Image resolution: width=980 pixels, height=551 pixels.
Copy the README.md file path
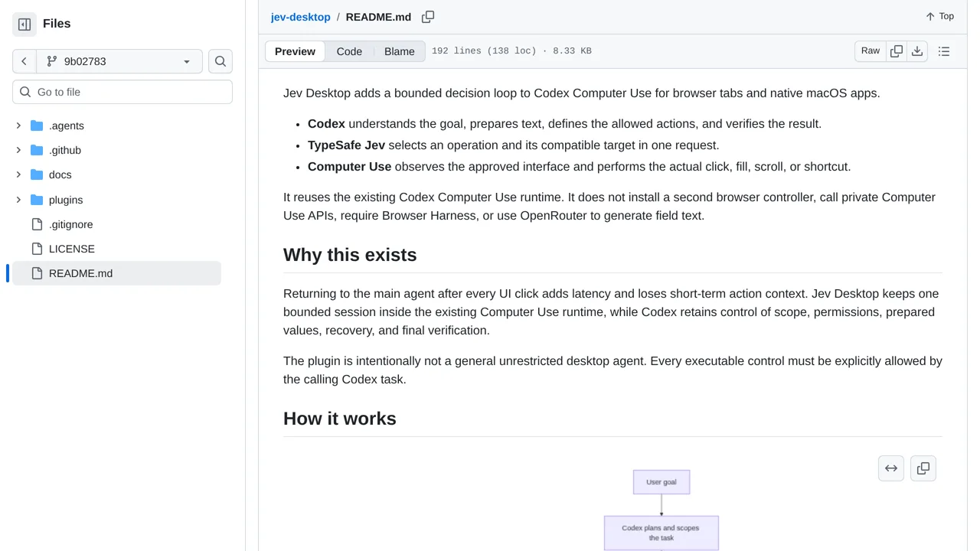tap(428, 17)
